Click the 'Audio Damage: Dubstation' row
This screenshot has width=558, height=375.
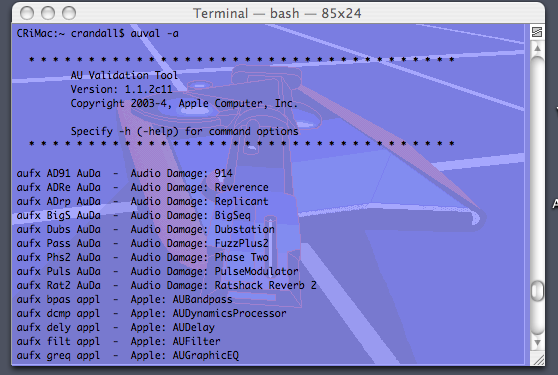coord(146,229)
